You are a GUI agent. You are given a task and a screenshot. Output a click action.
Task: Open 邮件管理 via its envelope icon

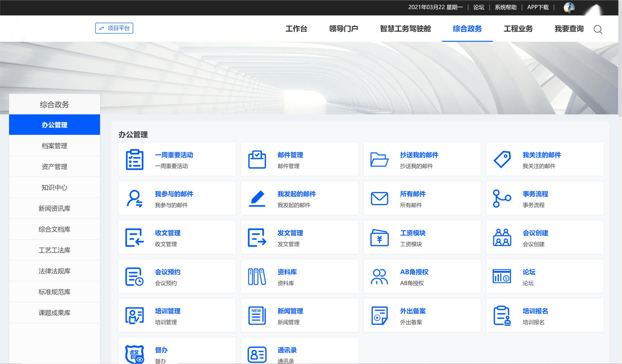point(257,159)
